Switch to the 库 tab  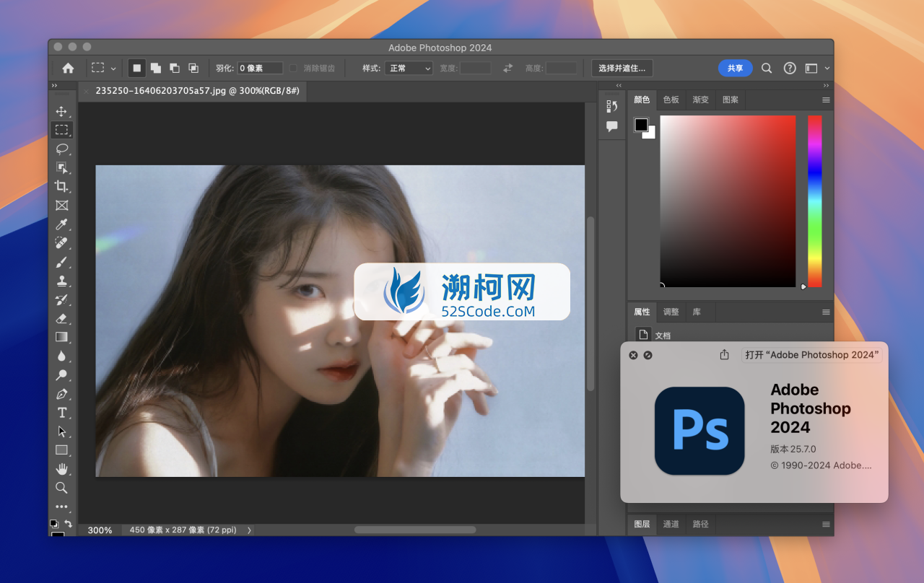697,312
